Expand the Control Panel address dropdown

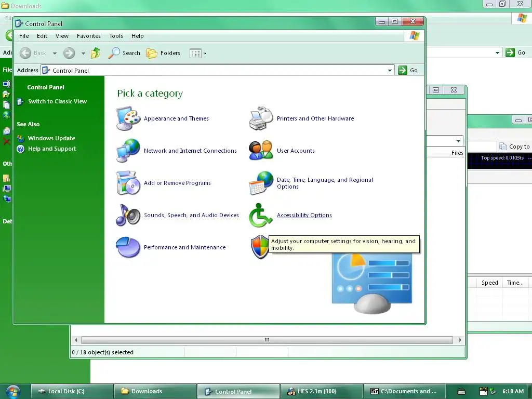point(390,71)
